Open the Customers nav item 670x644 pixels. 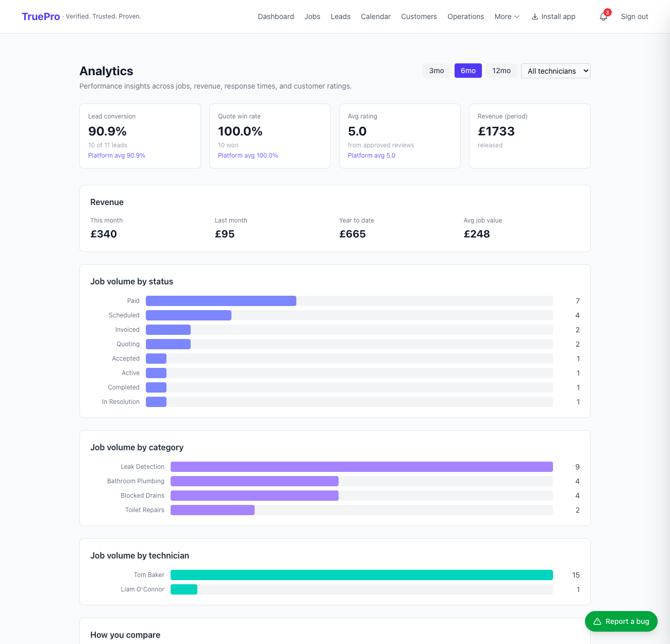coord(419,16)
